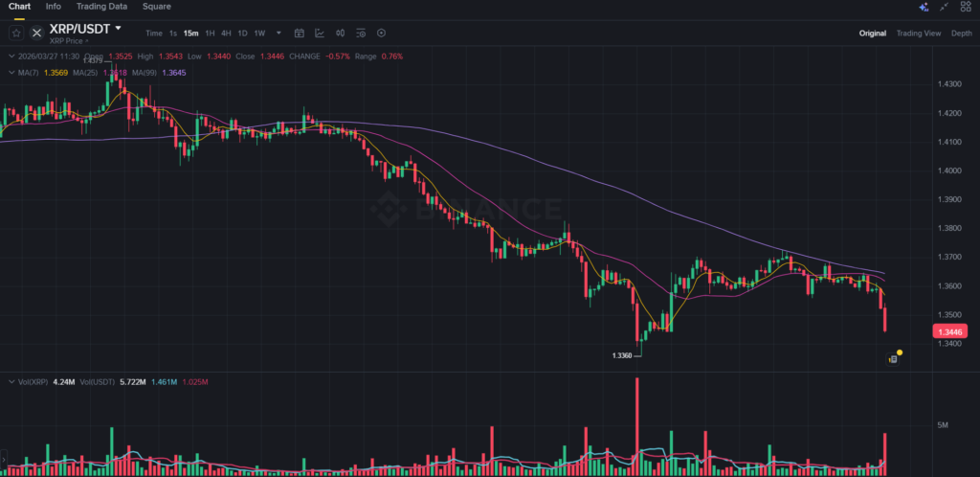This screenshot has width=980, height=477.
Task: Open the AI sparkle assistant icon
Action: (x=924, y=7)
